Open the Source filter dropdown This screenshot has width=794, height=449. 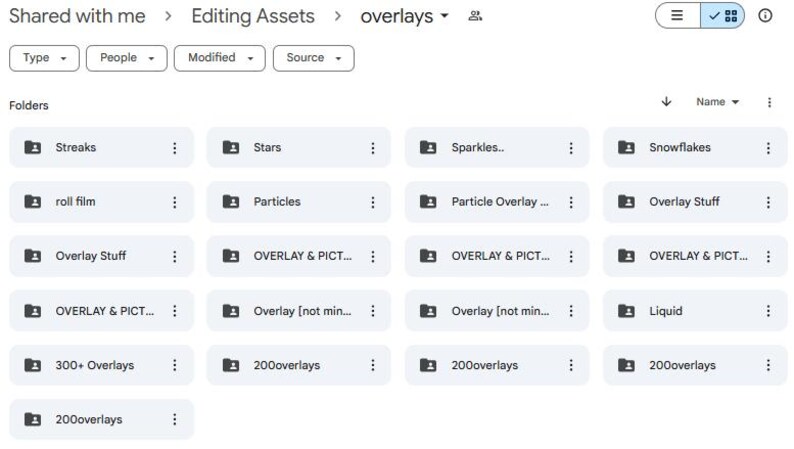tap(313, 58)
